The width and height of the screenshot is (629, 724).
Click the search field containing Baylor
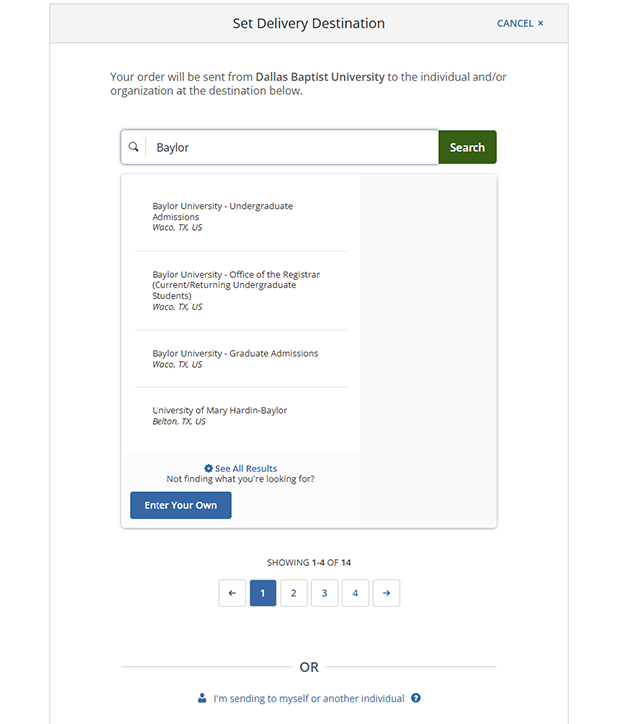[290, 147]
